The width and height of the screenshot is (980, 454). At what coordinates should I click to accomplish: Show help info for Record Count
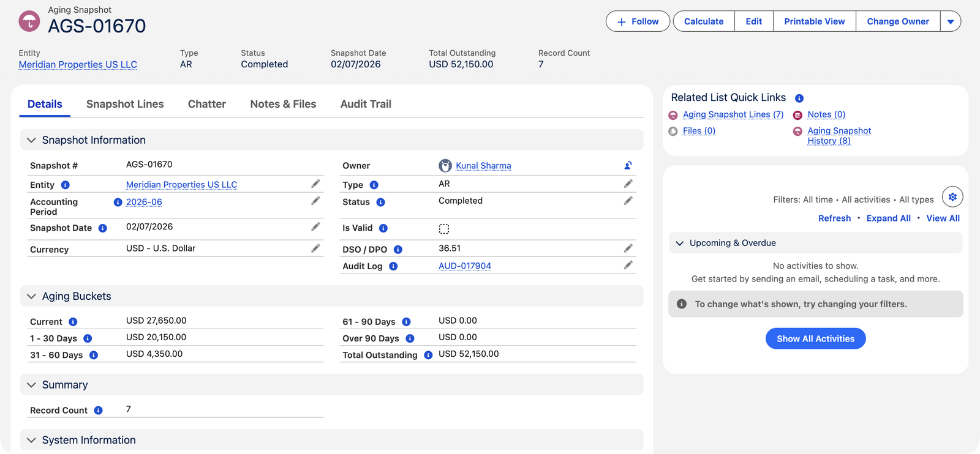coord(98,411)
